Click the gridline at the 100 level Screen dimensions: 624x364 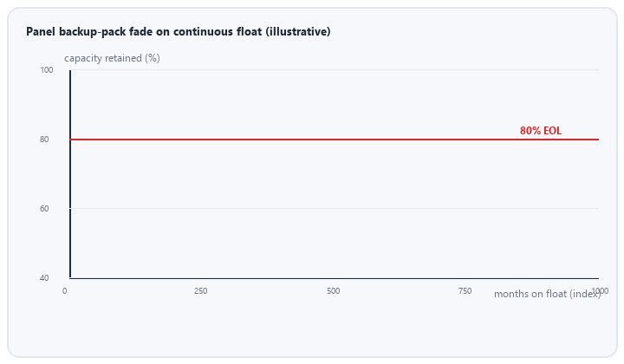pyautogui.click(x=335, y=70)
